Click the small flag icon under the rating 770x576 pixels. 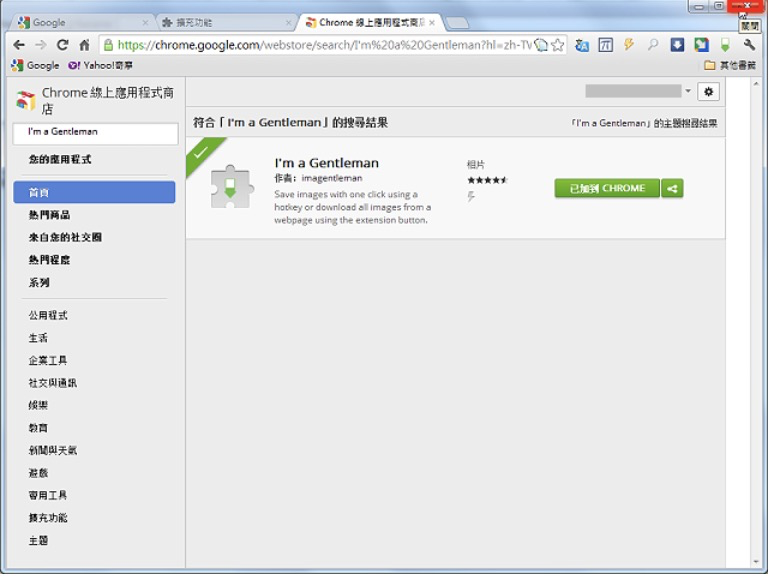point(470,197)
